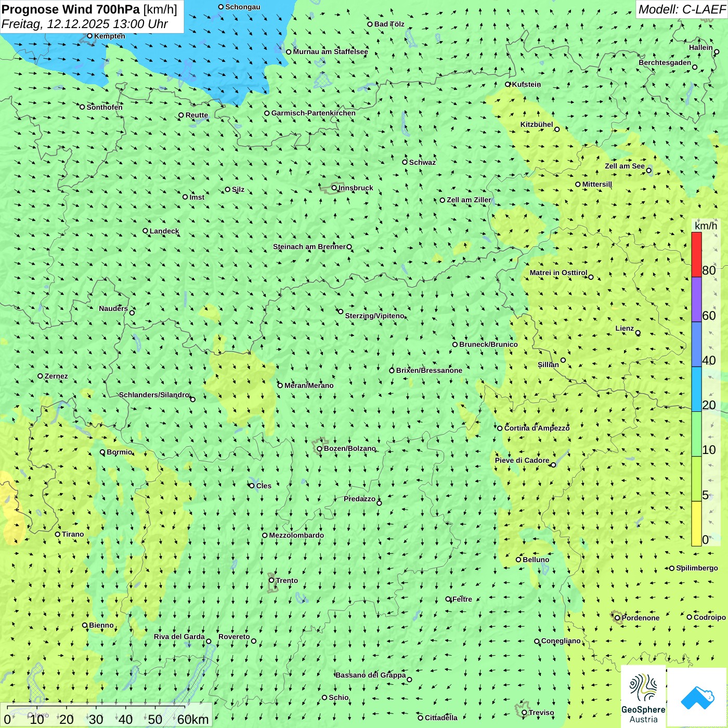Viewport: 728px width, 728px height.
Task: Click the GeoSphere Austria logo
Action: [643, 697]
